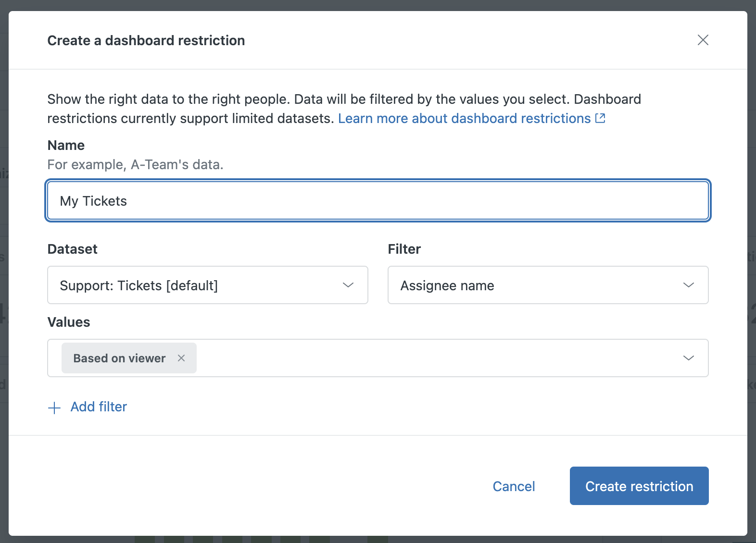
Task: Remove the Based on viewer tag
Action: click(181, 358)
